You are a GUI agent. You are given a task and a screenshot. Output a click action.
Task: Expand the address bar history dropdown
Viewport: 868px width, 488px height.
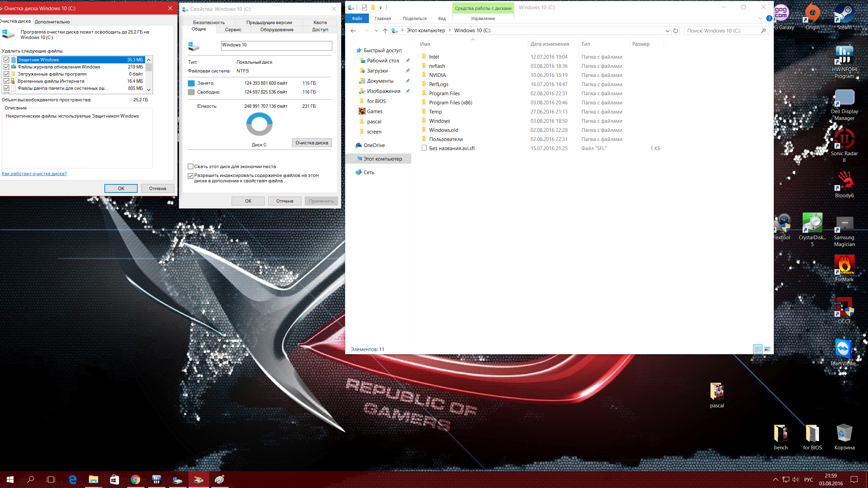pyautogui.click(x=667, y=30)
